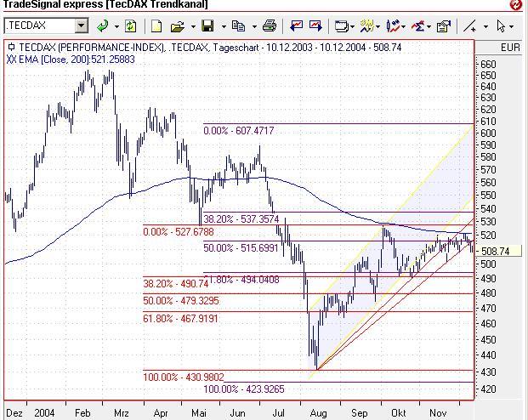Click the EUR currency label
The width and height of the screenshot is (528, 420).
tap(510, 47)
